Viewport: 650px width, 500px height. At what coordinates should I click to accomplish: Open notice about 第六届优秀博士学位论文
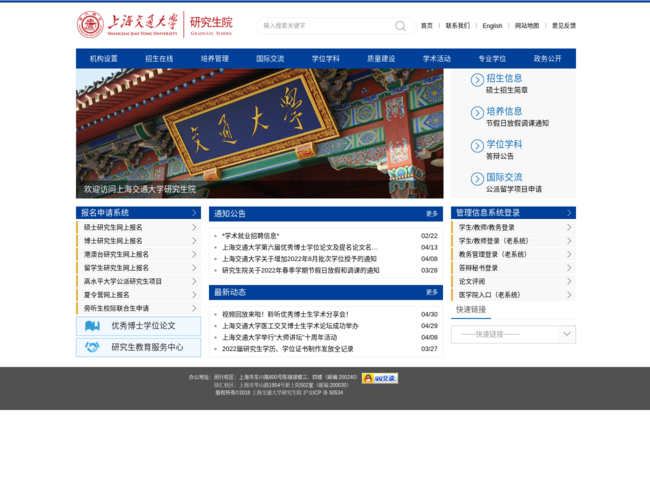[300, 248]
